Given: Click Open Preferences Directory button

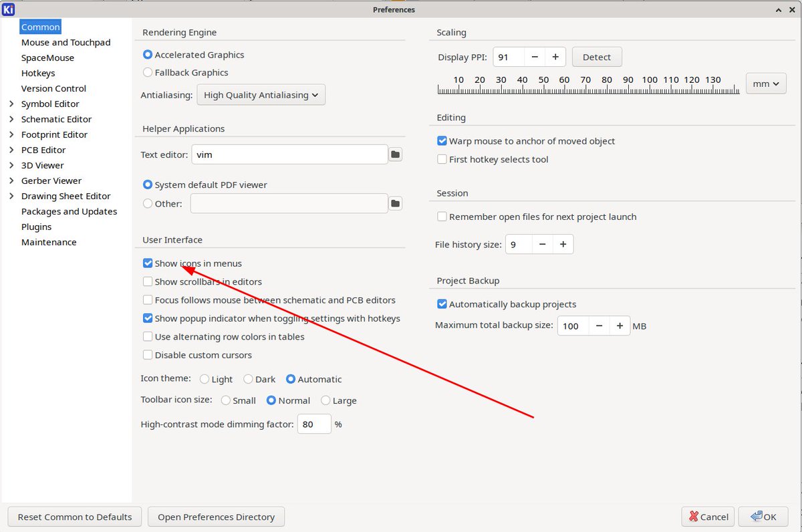Looking at the screenshot, I should 217,517.
